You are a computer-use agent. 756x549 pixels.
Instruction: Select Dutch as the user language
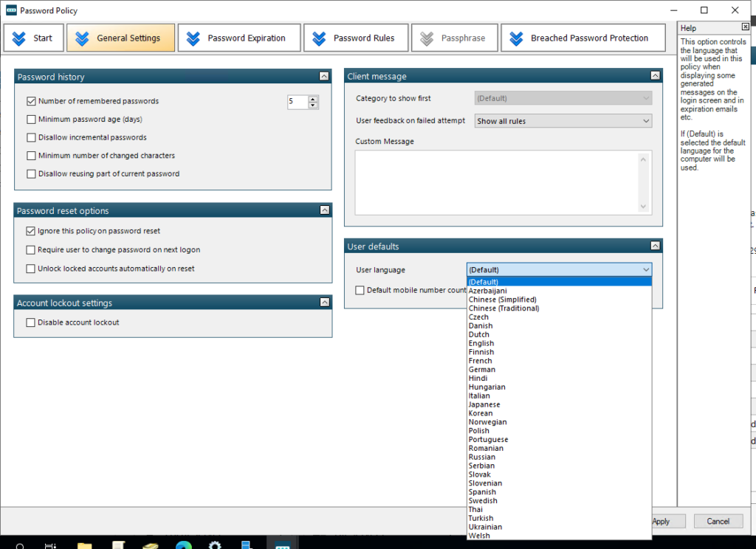pyautogui.click(x=560, y=334)
